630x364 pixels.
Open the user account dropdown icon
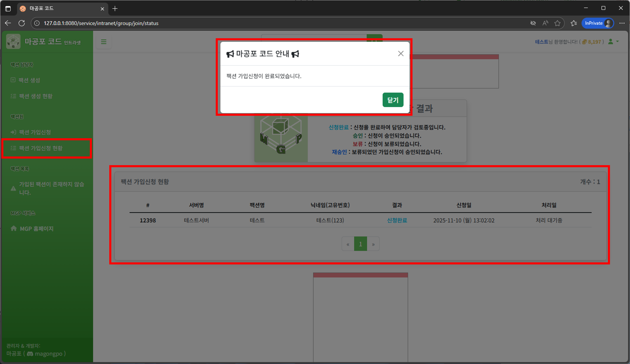pyautogui.click(x=613, y=42)
